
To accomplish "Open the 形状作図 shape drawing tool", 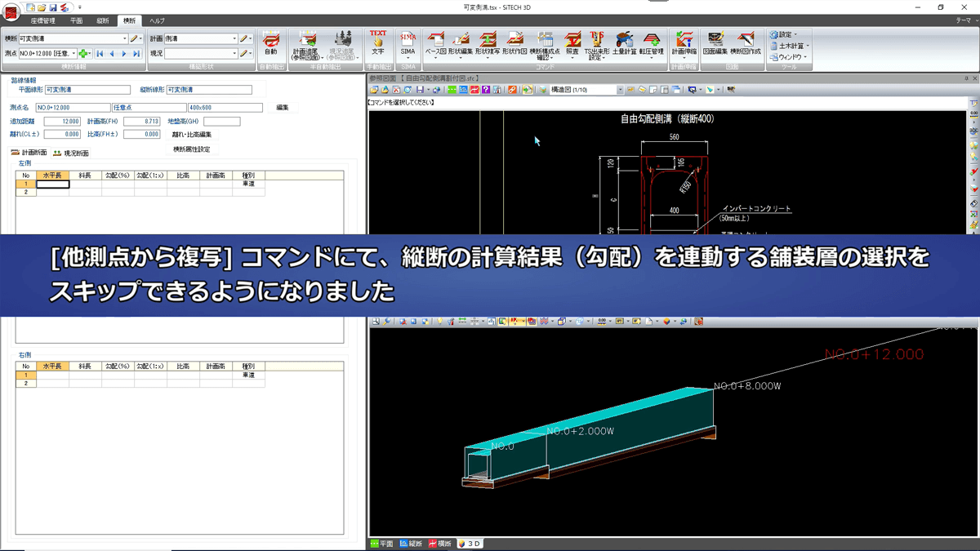I will pyautogui.click(x=514, y=43).
